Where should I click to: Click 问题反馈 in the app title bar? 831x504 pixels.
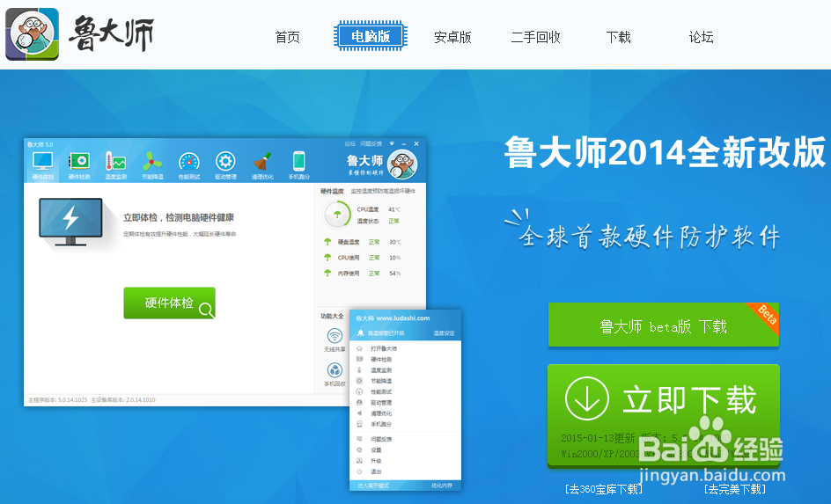[x=371, y=144]
